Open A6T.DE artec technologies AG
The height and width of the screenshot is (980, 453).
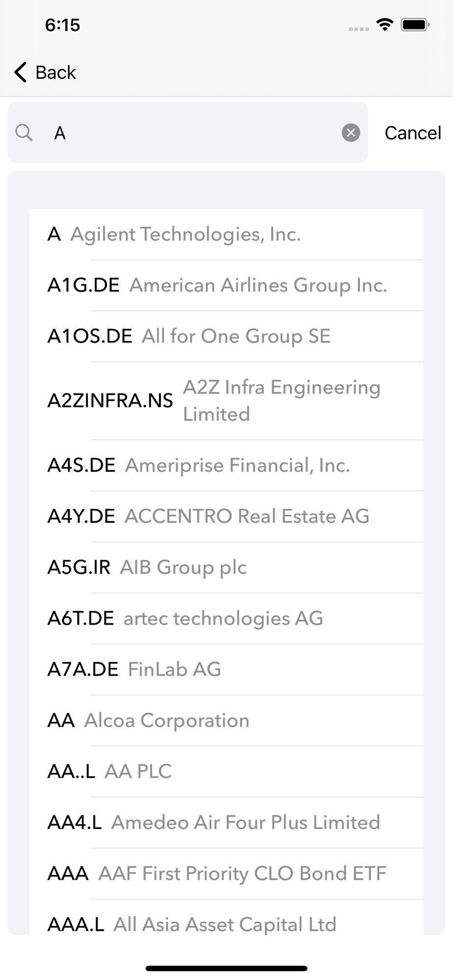pyautogui.click(x=226, y=618)
